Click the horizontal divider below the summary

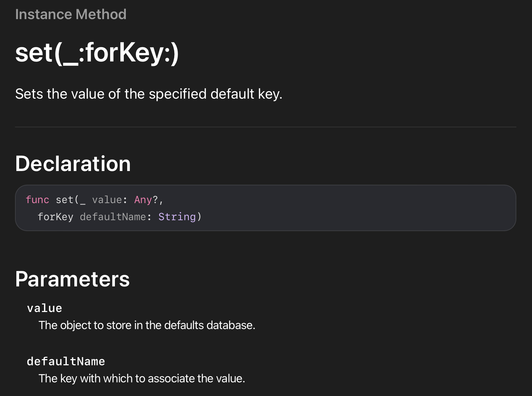point(266,127)
